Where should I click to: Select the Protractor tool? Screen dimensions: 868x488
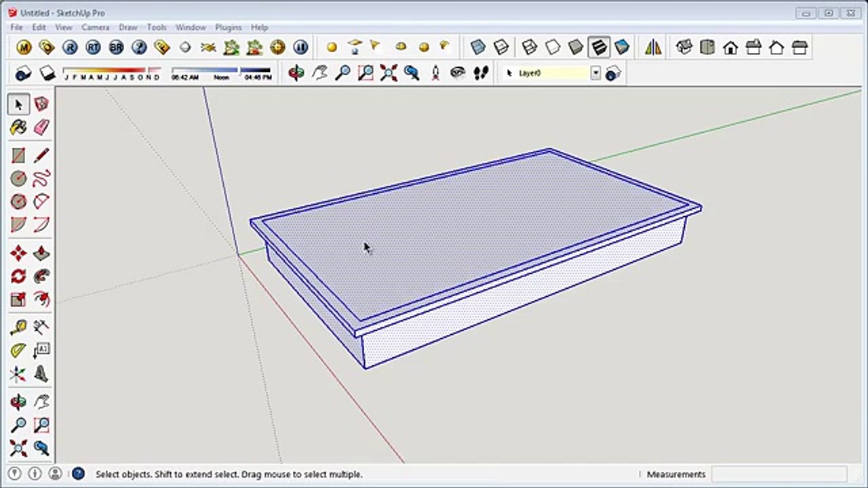coord(18,350)
